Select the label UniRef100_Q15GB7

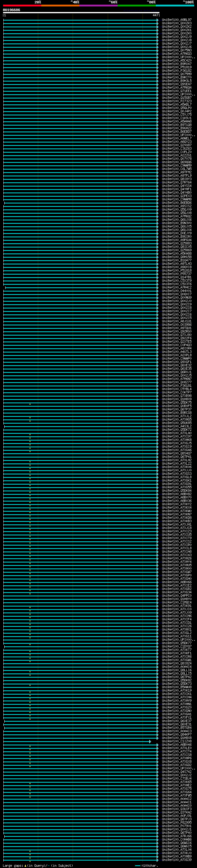(x=177, y=98)
